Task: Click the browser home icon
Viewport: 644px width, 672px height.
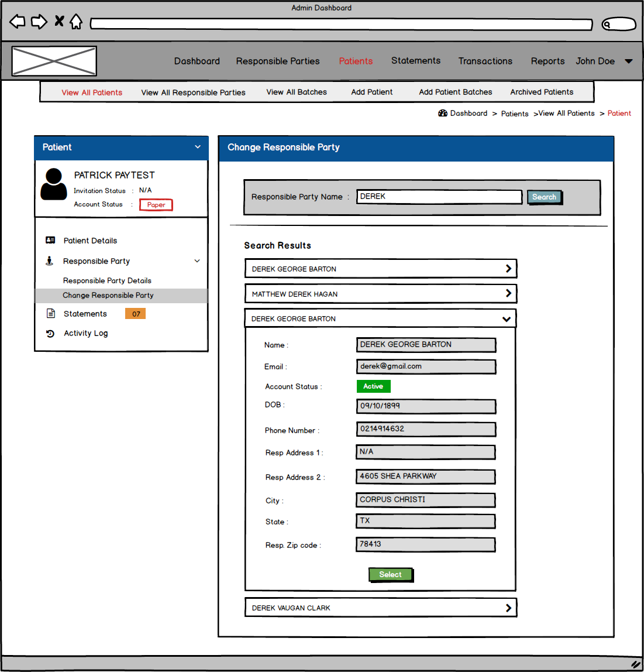Action: click(x=76, y=22)
